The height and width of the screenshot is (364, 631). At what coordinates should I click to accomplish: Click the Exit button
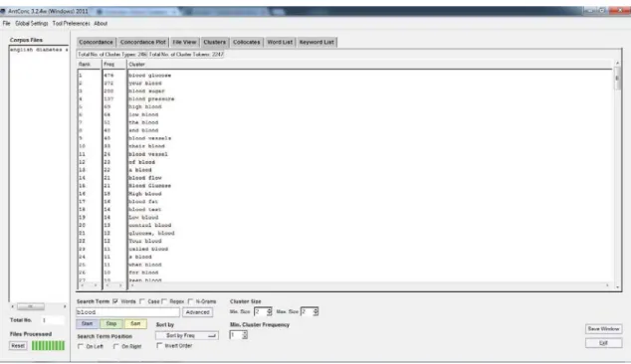tap(603, 343)
